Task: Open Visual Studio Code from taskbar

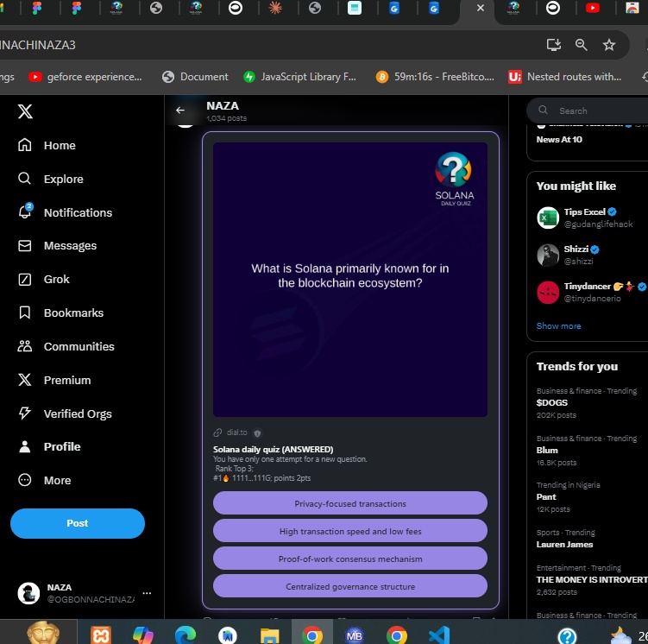Action: click(x=439, y=635)
